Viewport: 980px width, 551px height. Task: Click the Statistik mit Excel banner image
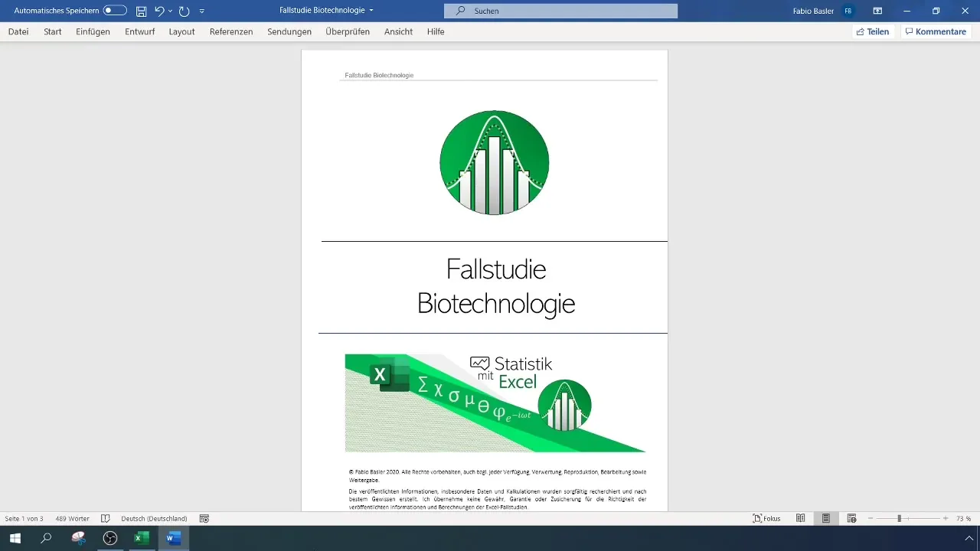point(495,403)
